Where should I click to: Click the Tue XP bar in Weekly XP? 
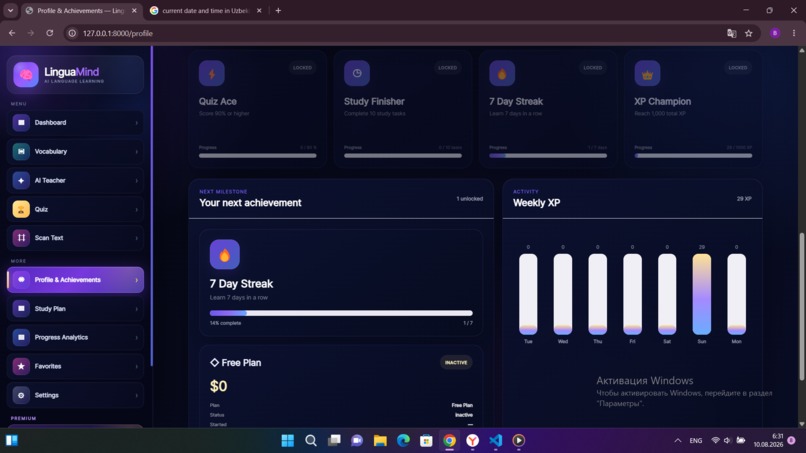528,294
